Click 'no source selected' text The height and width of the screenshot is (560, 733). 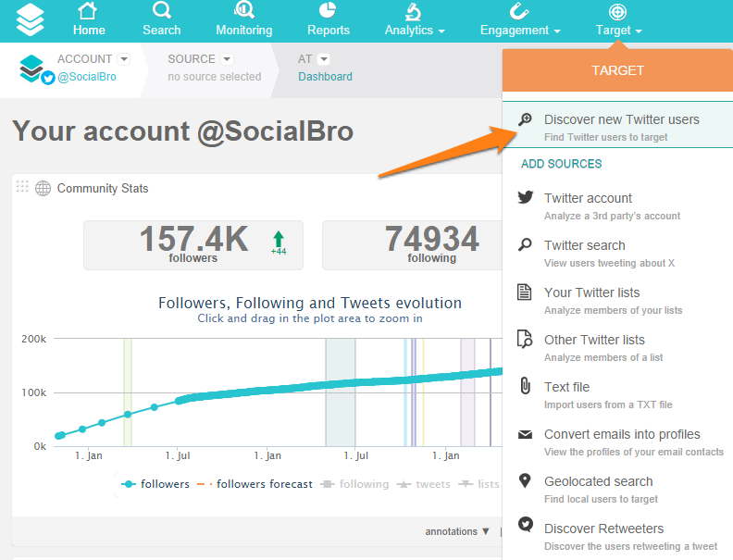(x=215, y=77)
